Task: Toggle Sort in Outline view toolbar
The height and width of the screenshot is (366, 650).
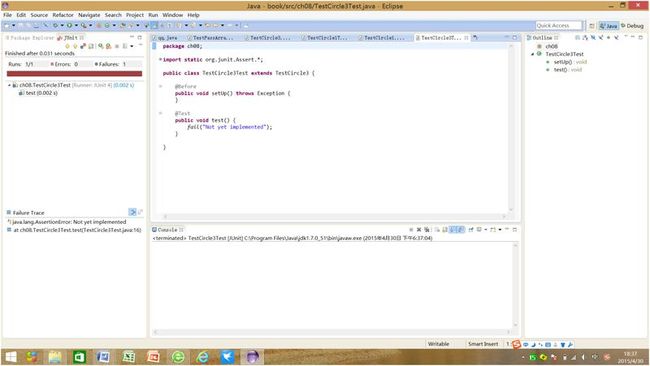Action: coord(585,38)
